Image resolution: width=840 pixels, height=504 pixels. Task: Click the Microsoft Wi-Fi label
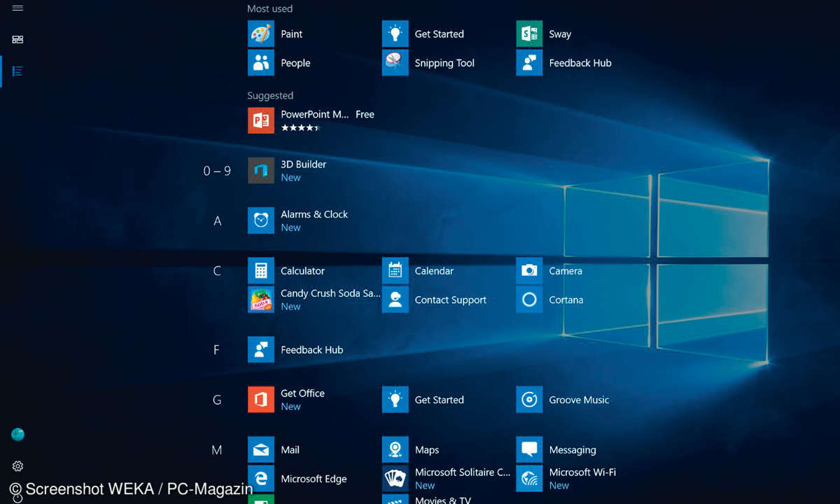[582, 472]
